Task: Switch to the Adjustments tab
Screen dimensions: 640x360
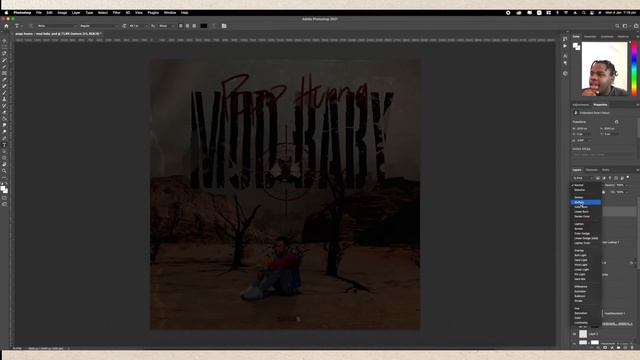Action: pos(580,105)
